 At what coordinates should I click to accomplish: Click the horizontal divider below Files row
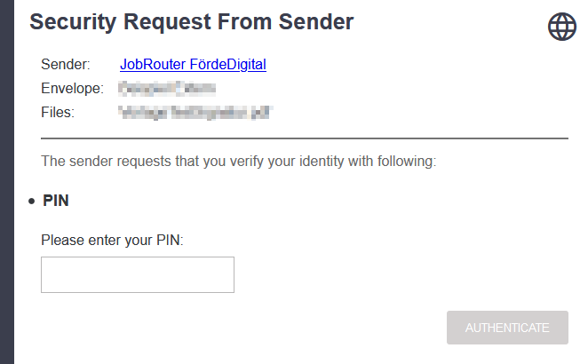pyautogui.click(x=305, y=138)
